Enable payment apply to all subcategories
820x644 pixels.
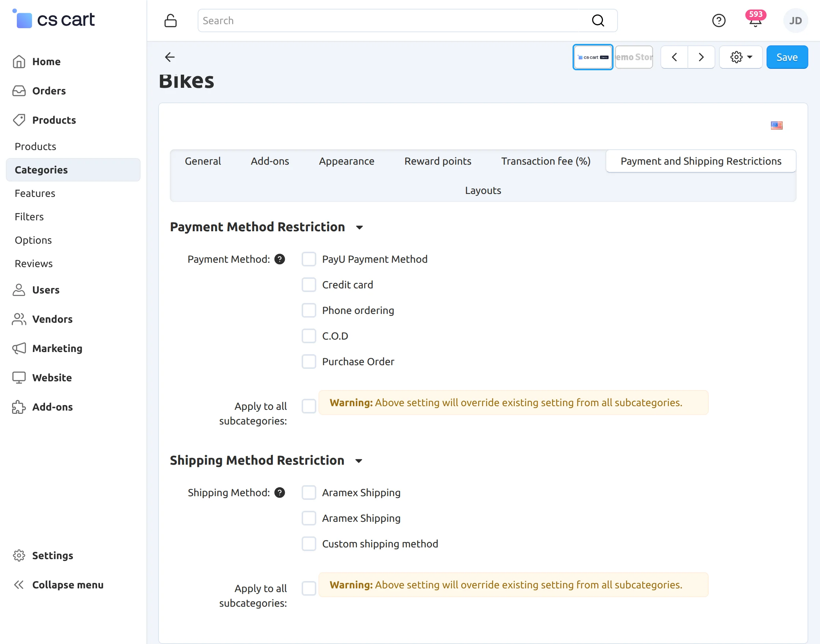click(309, 406)
